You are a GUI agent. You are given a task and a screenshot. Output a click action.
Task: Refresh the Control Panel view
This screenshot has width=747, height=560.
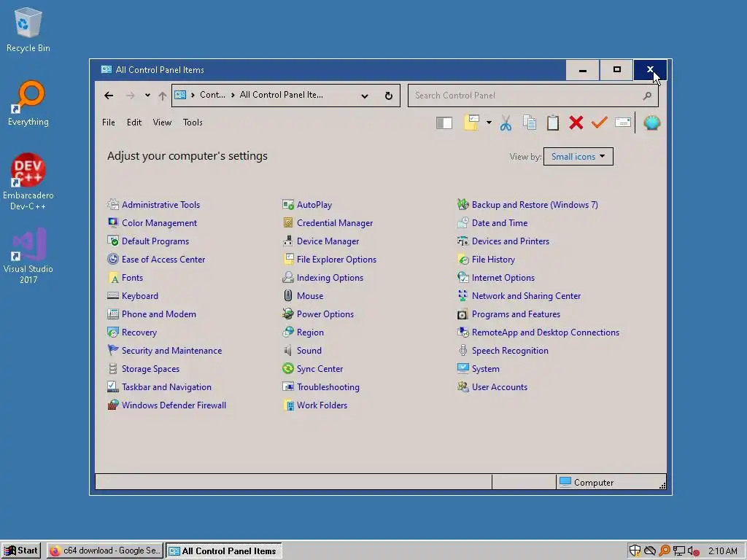pos(389,96)
